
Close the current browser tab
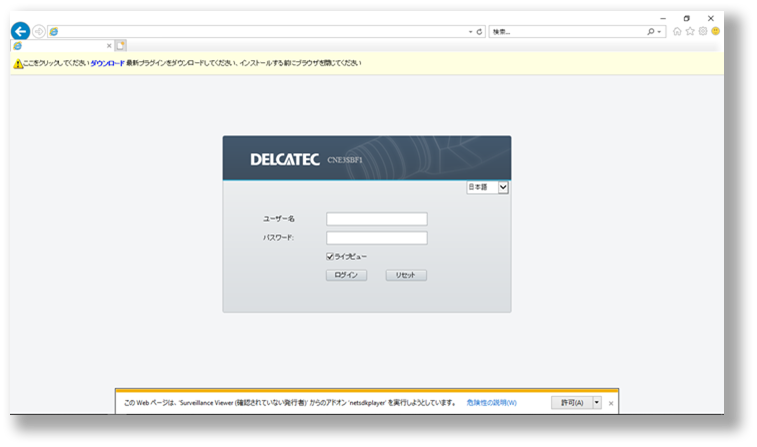click(109, 46)
